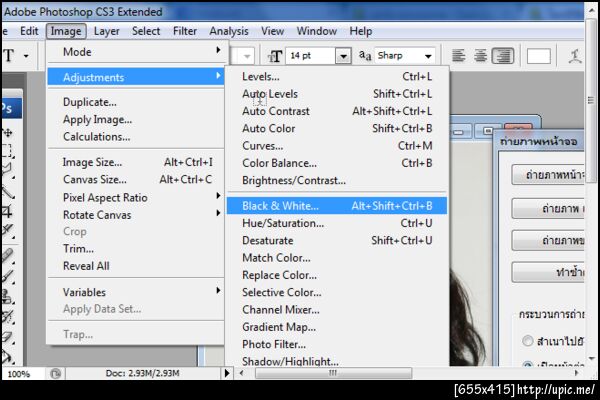Choose Shadow/Highlight... adjustment
Image resolution: width=600 pixels, height=400 pixels.
coord(337,361)
